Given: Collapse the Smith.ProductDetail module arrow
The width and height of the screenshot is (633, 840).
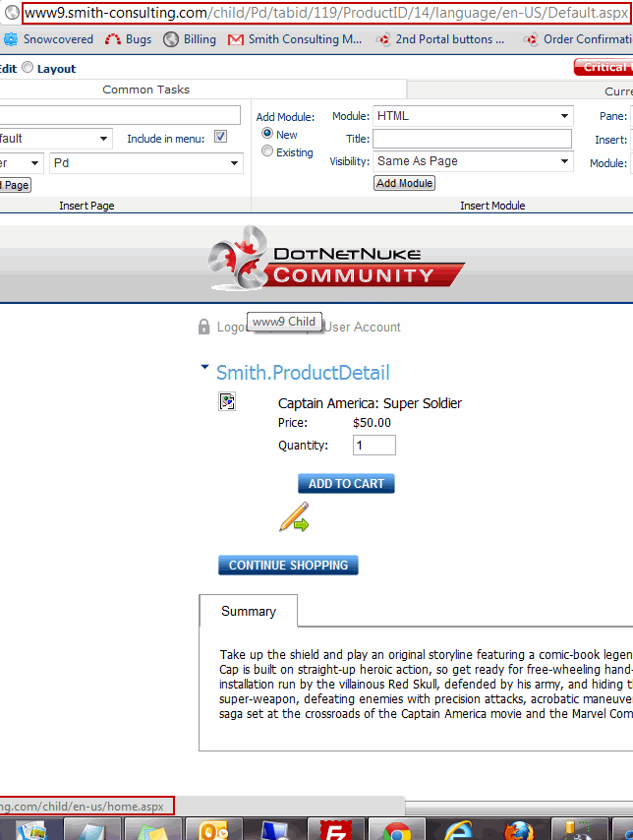Looking at the screenshot, I should click(204, 367).
